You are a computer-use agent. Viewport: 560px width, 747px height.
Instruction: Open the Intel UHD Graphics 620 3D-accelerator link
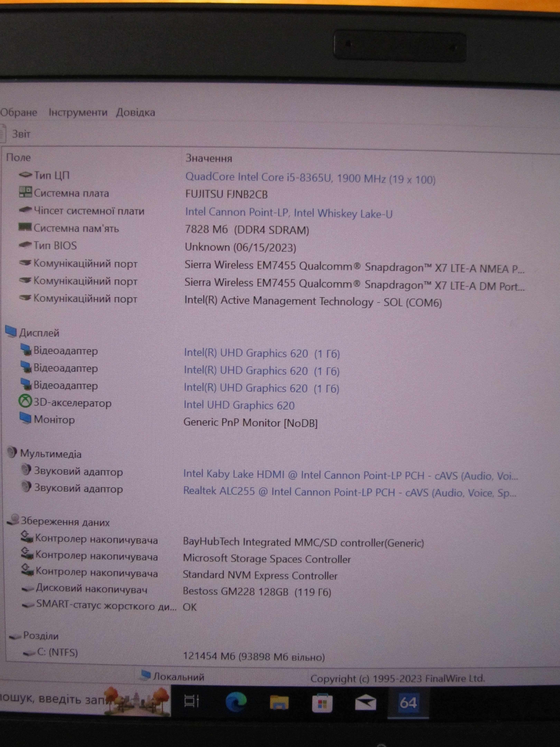pyautogui.click(x=239, y=405)
